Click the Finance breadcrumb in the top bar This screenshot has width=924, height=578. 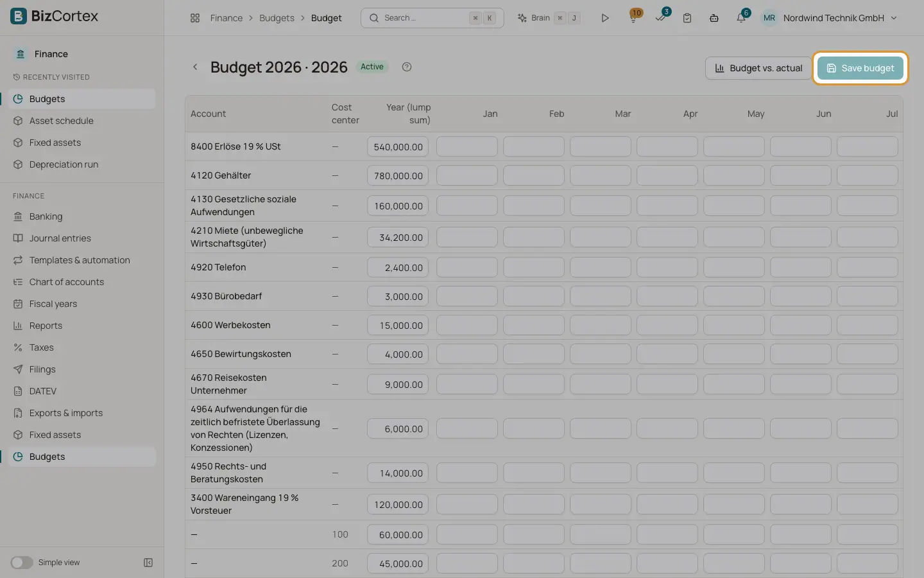click(x=227, y=18)
